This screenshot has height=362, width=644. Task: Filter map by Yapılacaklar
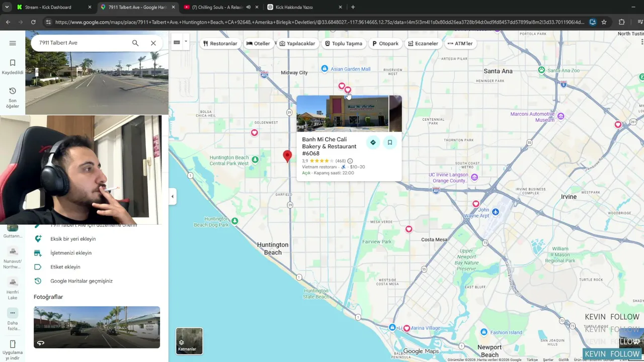297,44
